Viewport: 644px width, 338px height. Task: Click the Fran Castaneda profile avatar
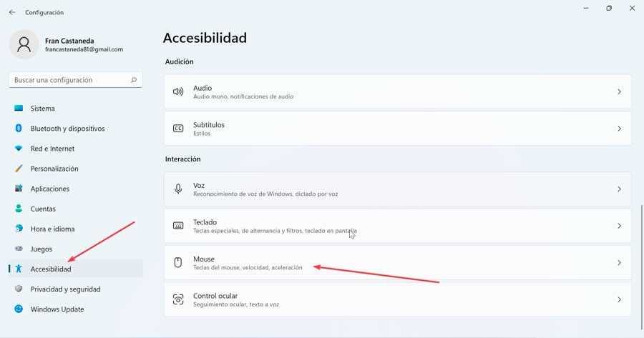[x=24, y=44]
